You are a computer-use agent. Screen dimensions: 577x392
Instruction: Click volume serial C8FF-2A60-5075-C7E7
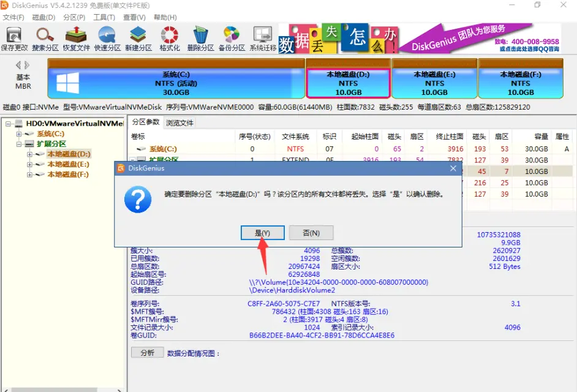point(284,304)
